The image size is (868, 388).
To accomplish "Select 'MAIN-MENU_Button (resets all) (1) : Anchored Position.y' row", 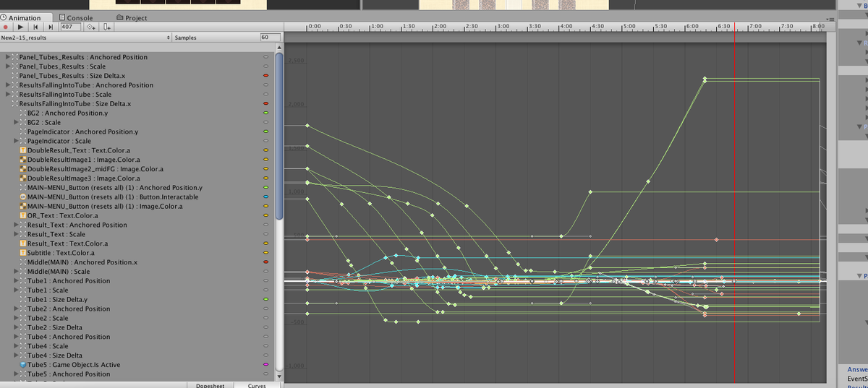I will pos(137,188).
